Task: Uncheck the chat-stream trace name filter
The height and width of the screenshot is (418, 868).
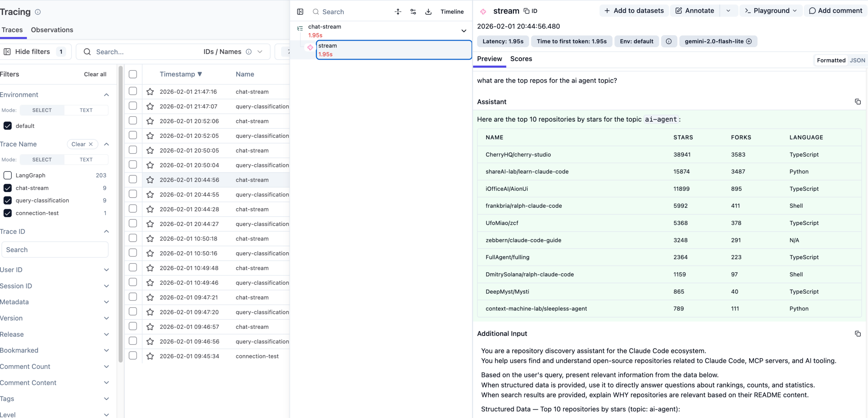Action: click(x=7, y=188)
